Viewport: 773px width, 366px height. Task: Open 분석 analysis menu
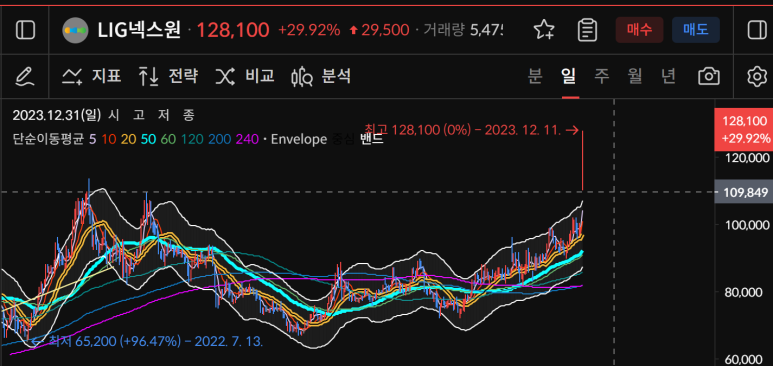[x=321, y=76]
